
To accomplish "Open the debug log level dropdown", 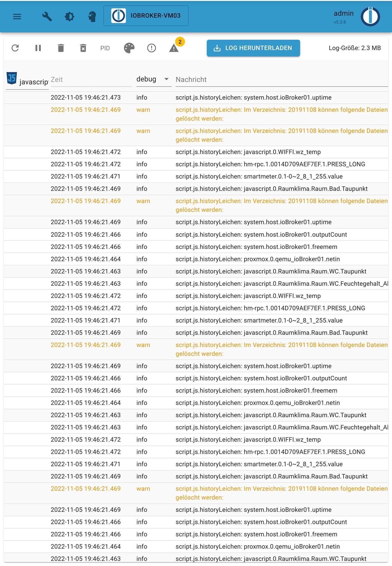I will click(154, 79).
